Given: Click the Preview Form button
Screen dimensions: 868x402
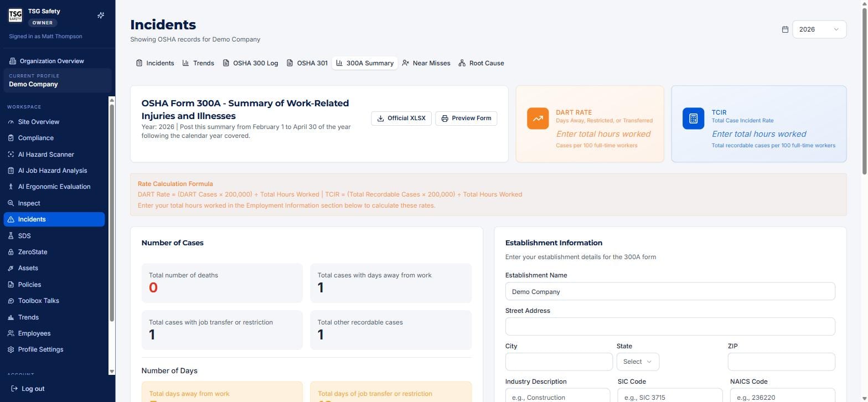Looking at the screenshot, I should [466, 118].
